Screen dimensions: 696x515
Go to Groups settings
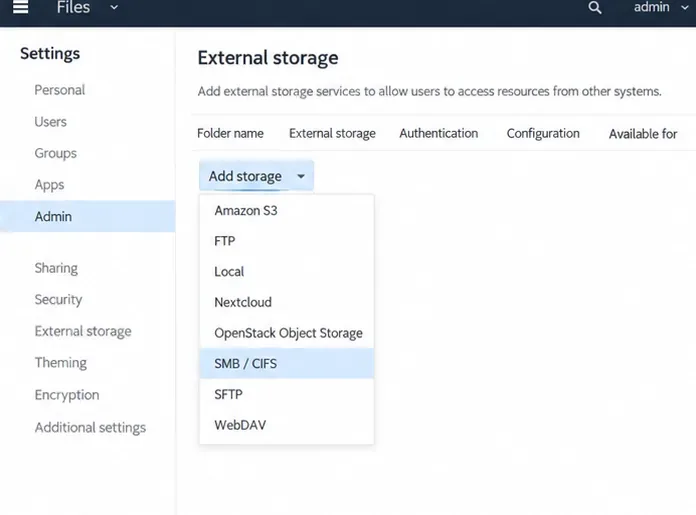point(55,153)
